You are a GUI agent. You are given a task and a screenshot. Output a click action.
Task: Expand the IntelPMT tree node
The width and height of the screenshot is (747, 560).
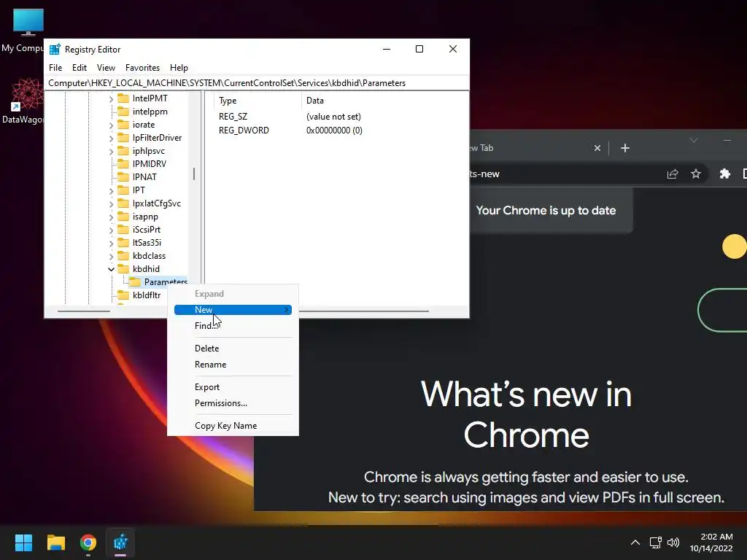pyautogui.click(x=111, y=99)
